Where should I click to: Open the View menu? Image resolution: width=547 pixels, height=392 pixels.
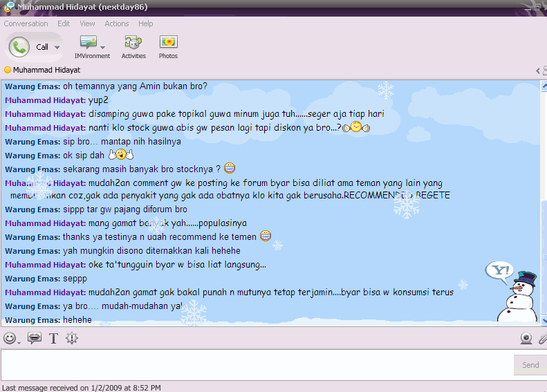coord(87,24)
